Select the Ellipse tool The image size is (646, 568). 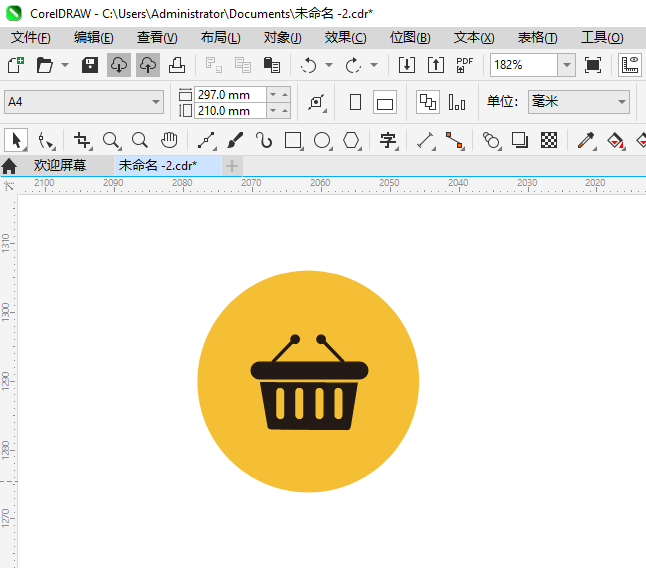[x=322, y=140]
